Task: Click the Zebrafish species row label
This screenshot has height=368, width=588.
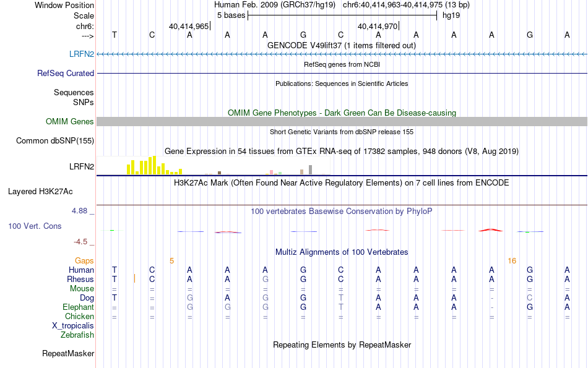Action: 77,335
